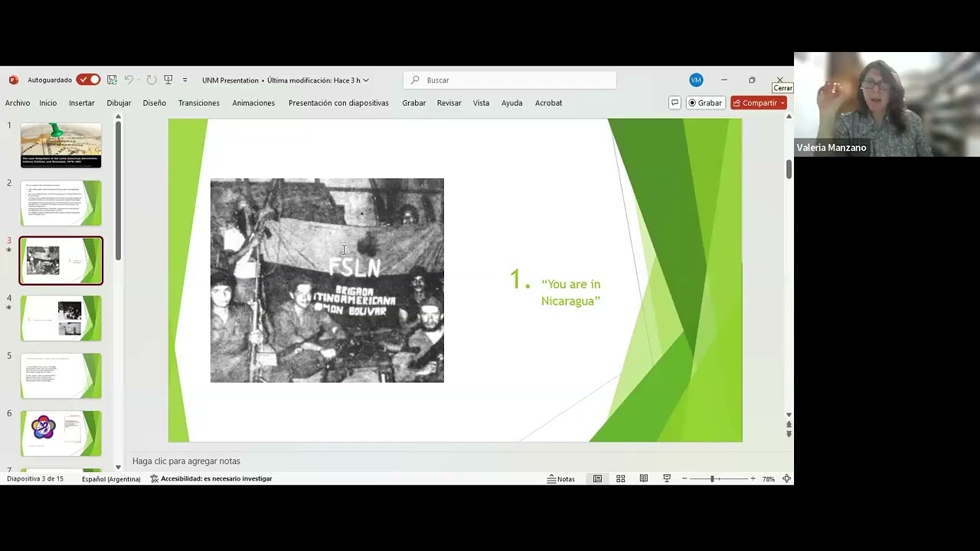Start presentation from beginning toolbar icon
The image size is (980, 551).
tap(168, 80)
